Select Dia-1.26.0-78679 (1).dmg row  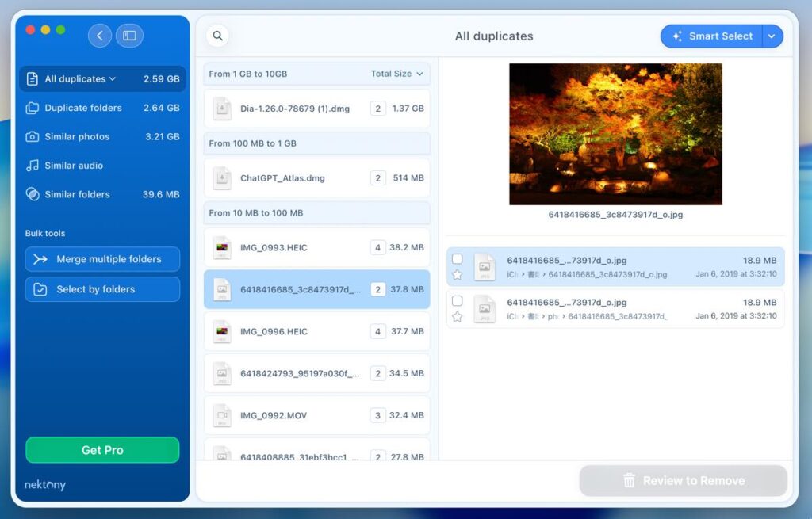(317, 109)
